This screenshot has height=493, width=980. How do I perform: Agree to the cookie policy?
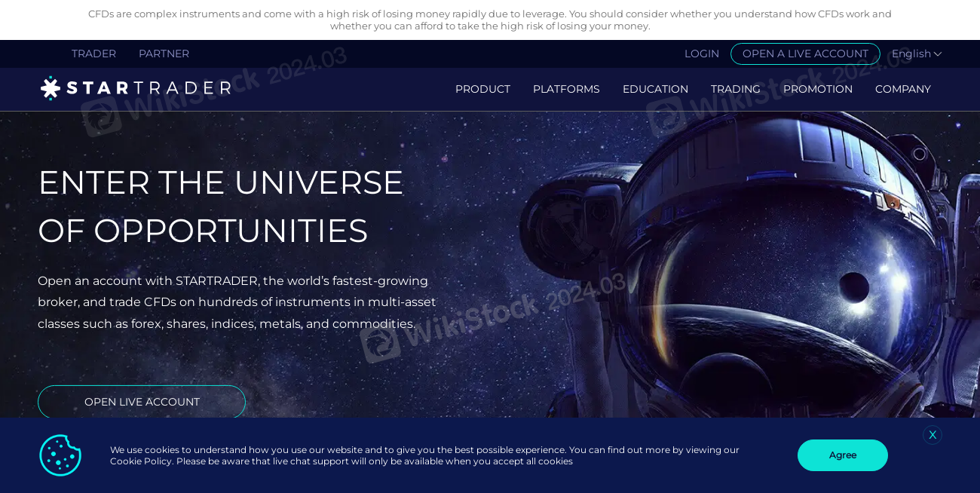[x=842, y=455]
